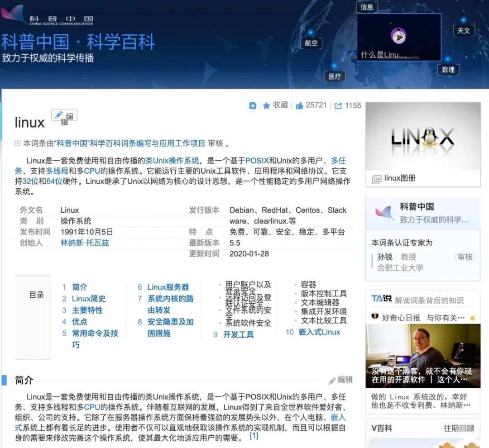Open the 天文 category tag
The height and width of the screenshot is (448, 489).
click(464, 31)
